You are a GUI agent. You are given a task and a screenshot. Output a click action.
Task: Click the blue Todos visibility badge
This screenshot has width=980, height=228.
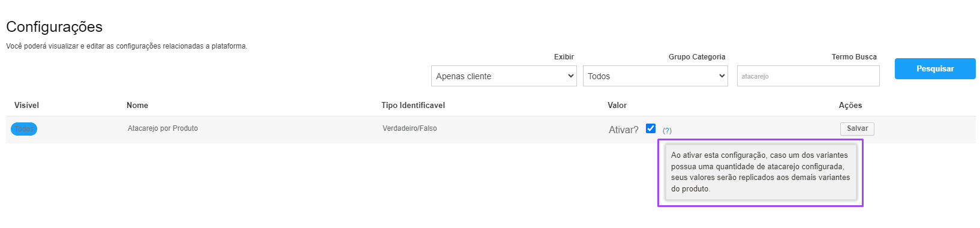pos(24,129)
